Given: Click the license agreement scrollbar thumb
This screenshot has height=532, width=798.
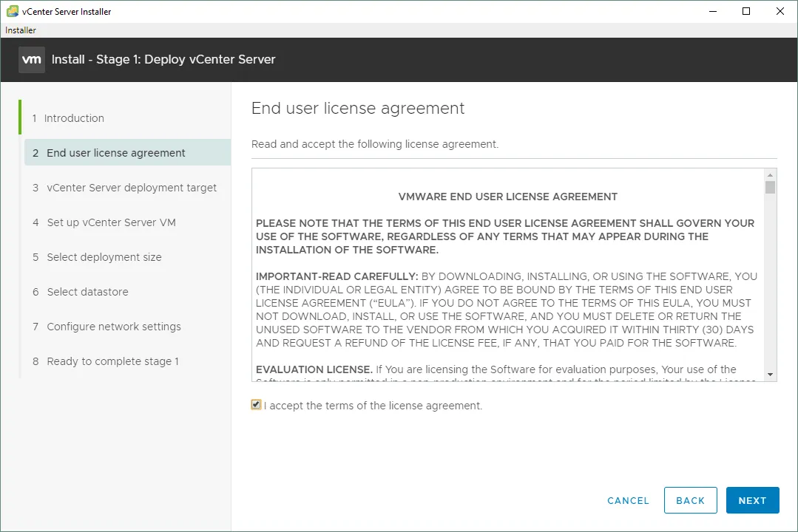Looking at the screenshot, I should (771, 187).
